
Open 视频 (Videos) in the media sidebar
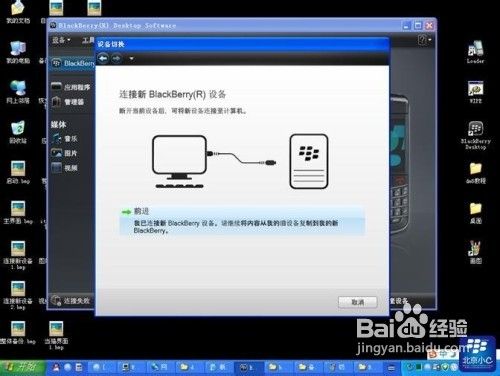tap(64, 167)
